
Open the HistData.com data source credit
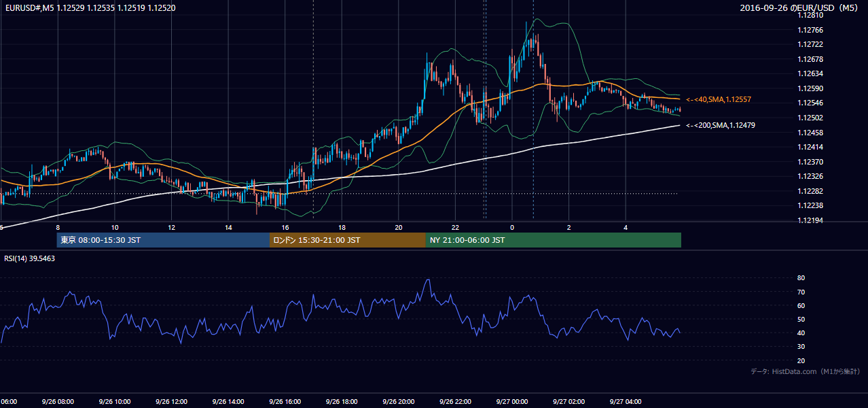(806, 371)
